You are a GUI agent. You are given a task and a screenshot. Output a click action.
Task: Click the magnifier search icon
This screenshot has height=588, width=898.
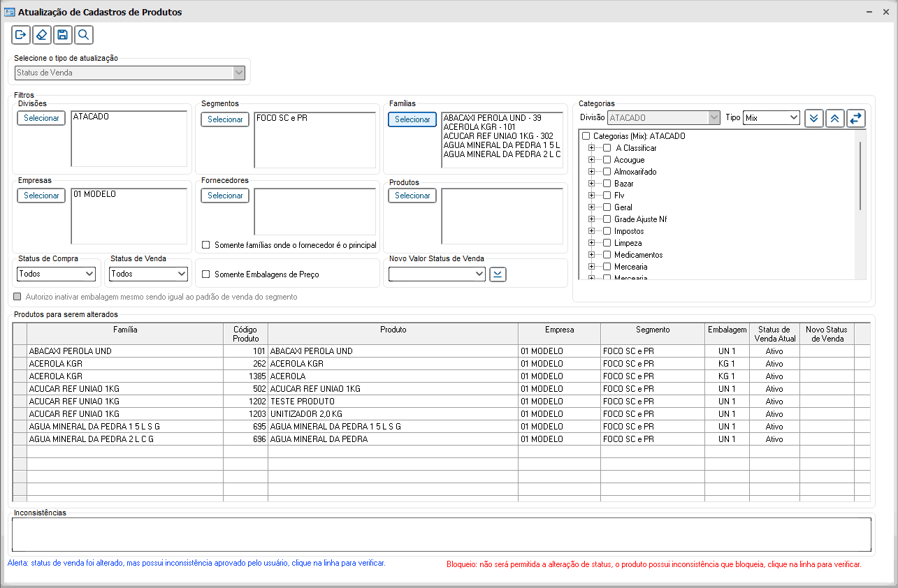point(83,35)
